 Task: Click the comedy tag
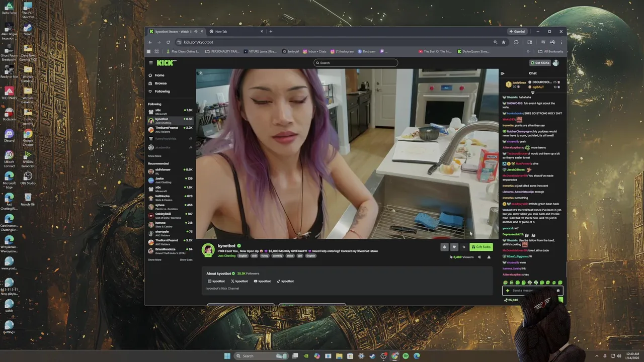[x=277, y=256]
